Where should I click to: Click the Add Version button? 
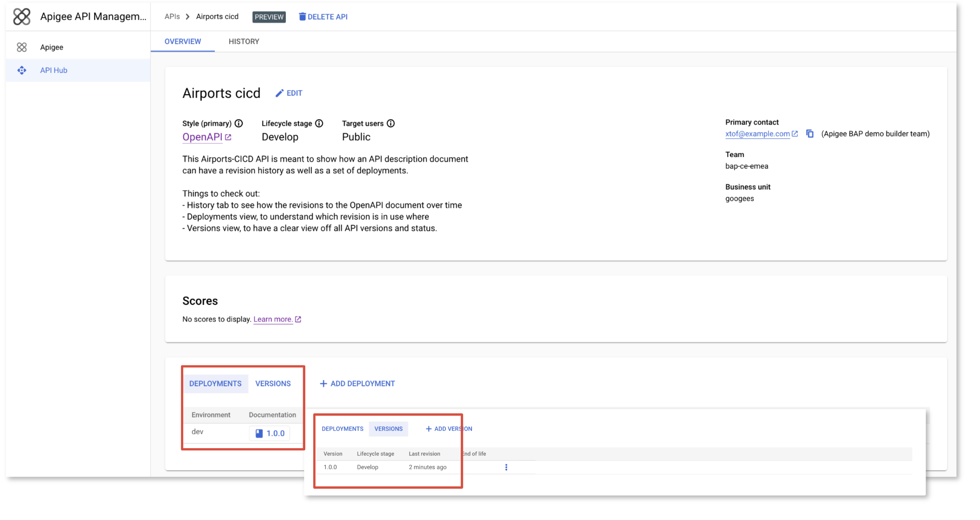448,428
